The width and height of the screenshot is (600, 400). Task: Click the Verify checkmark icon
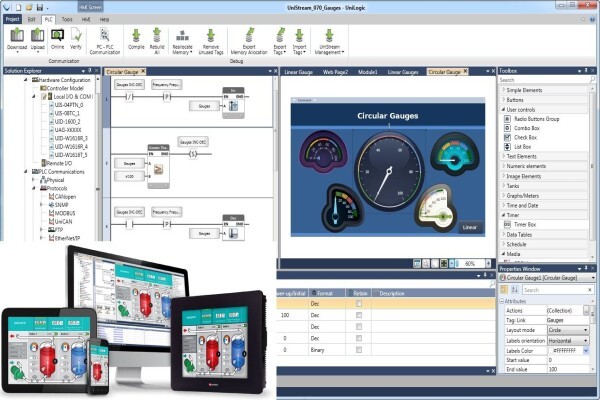[76, 35]
